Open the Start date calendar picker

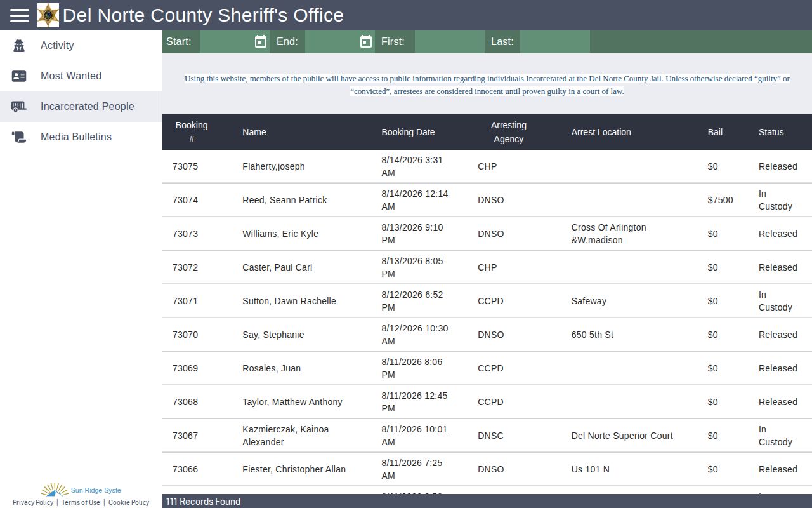click(261, 42)
